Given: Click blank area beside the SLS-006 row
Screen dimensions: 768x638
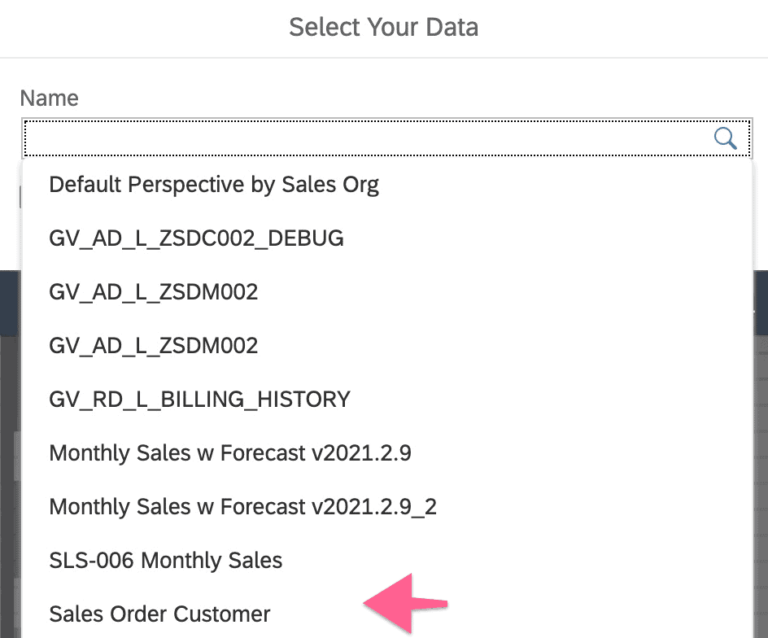Looking at the screenshot, I should click(520, 560).
